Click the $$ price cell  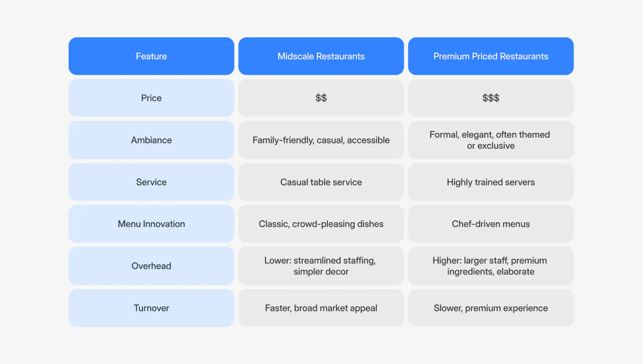coord(321,98)
